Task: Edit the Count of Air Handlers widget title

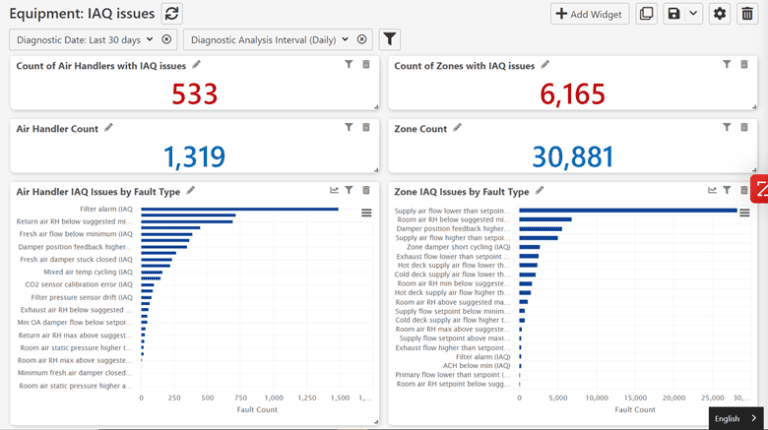Action: (197, 65)
